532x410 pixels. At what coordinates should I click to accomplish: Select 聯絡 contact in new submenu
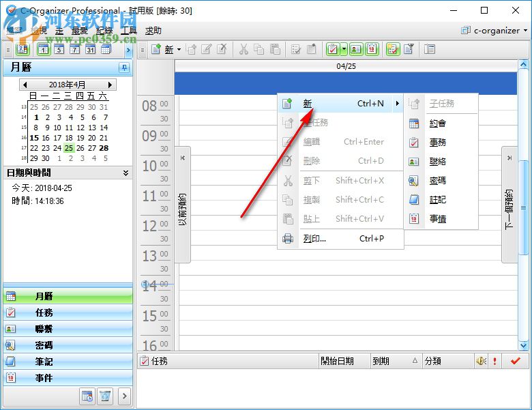point(441,162)
